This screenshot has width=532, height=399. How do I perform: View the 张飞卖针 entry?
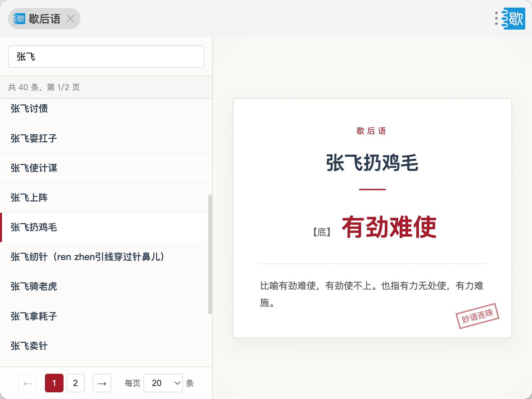[29, 346]
